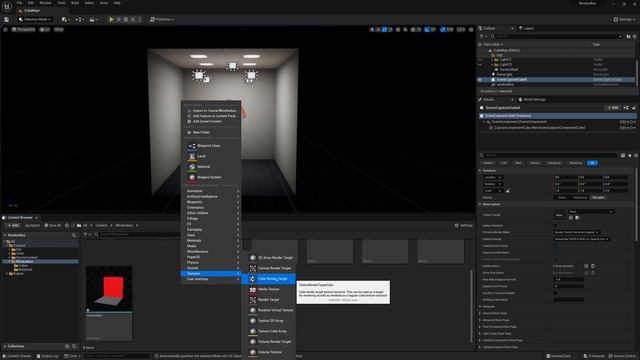Open the Content Browser Settings
The height and width of the screenshot is (360, 640).
(463, 225)
